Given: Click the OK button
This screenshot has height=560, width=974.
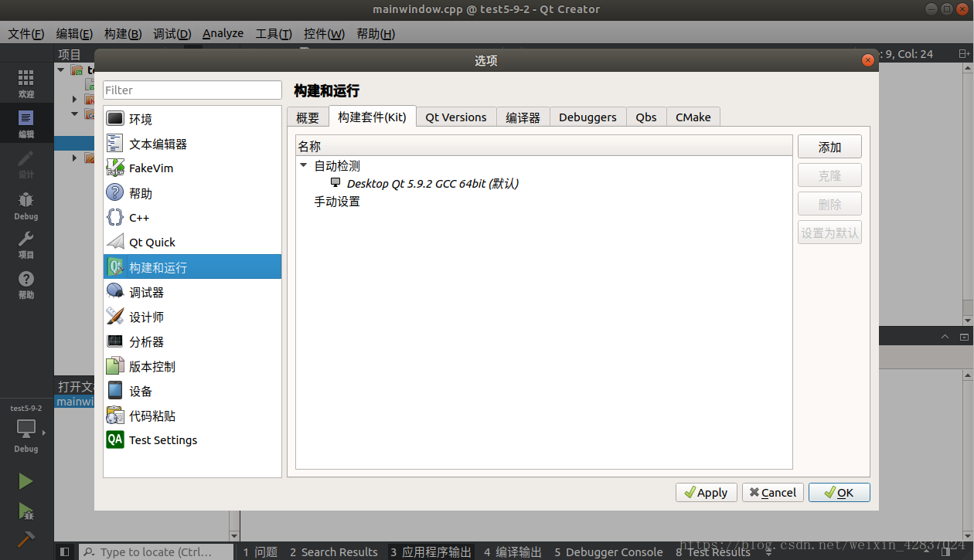Looking at the screenshot, I should point(839,492).
